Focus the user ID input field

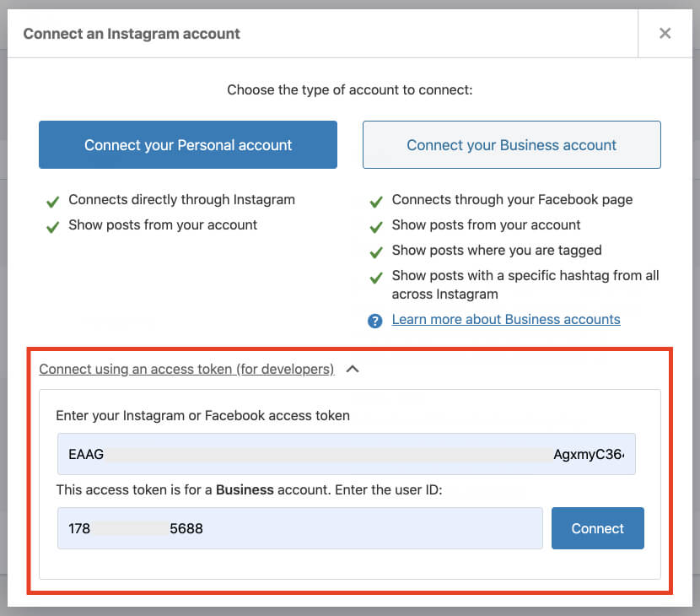coord(300,528)
